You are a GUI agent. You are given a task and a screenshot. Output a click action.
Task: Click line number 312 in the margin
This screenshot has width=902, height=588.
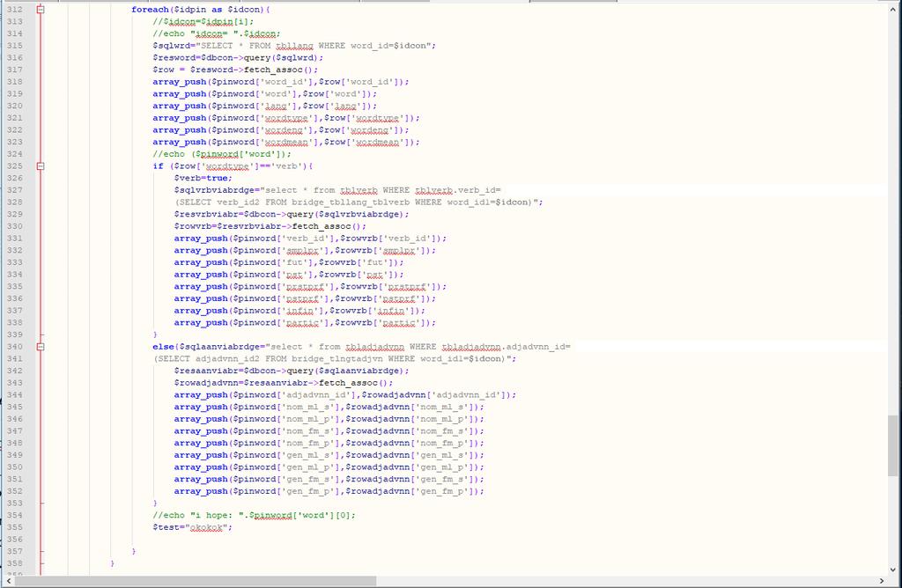[15, 10]
